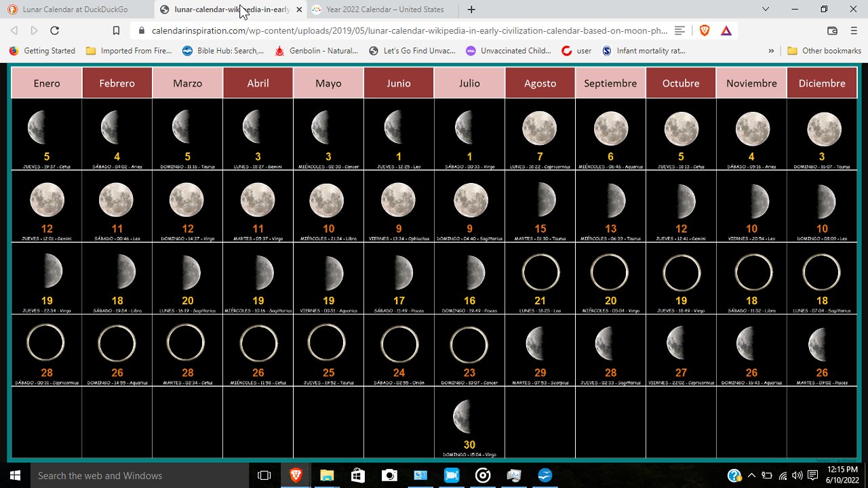This screenshot has width=868, height=488.
Task: Switch to the lunar-calendar-wikipedia tab
Action: [231, 9]
